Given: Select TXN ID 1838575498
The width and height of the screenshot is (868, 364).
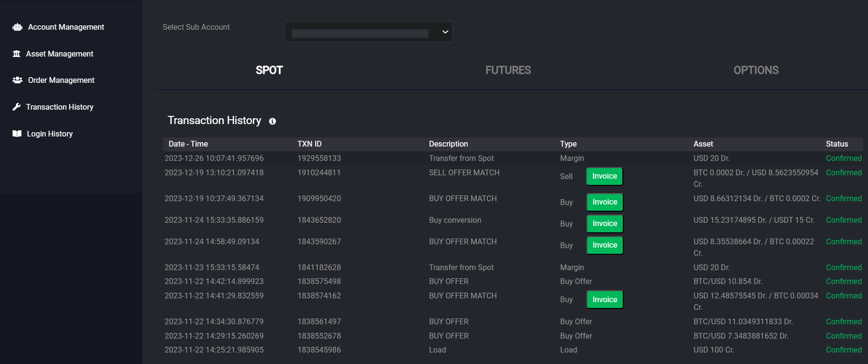Looking at the screenshot, I should tap(319, 281).
